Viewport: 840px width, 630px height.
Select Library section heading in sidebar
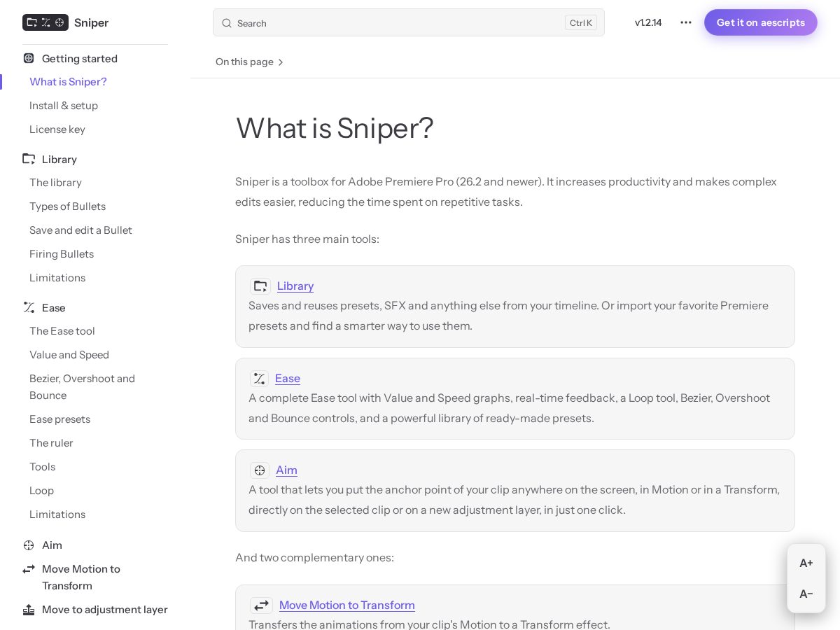tap(59, 159)
